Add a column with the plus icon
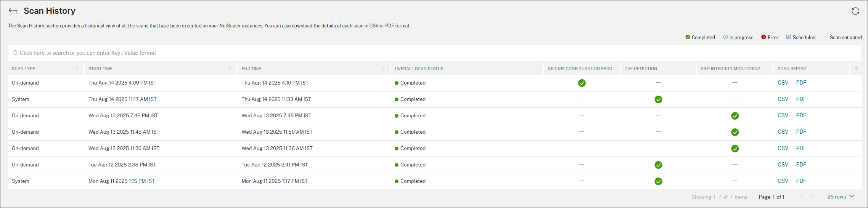Screen dimensions: 868x208 pyautogui.click(x=856, y=69)
